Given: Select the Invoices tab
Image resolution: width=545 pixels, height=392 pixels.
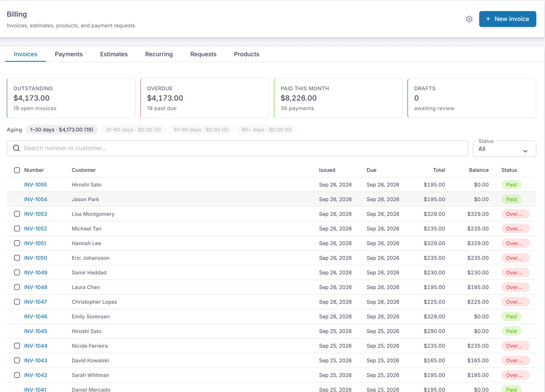Looking at the screenshot, I should pos(26,54).
